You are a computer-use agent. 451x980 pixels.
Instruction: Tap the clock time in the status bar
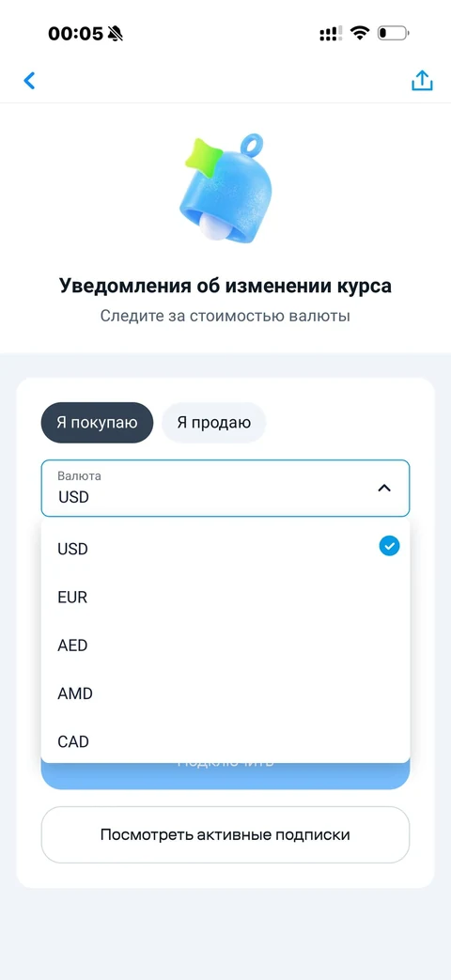pyautogui.click(x=75, y=33)
